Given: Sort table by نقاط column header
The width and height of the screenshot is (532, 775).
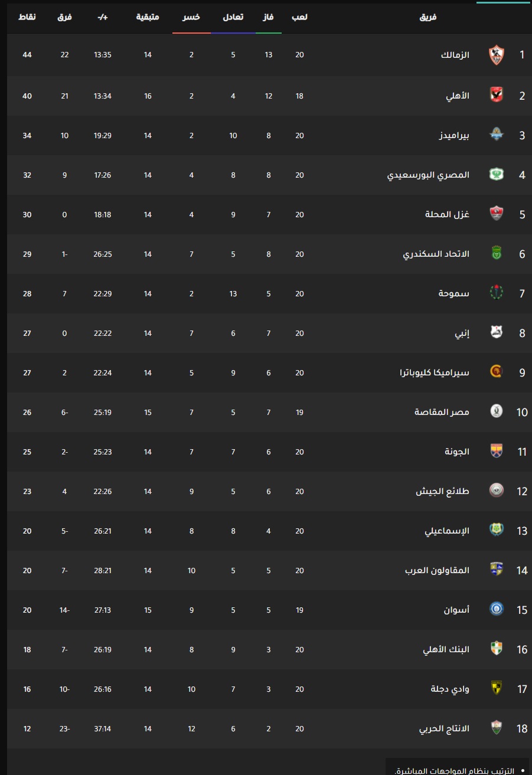Looking at the screenshot, I should (x=27, y=17).
